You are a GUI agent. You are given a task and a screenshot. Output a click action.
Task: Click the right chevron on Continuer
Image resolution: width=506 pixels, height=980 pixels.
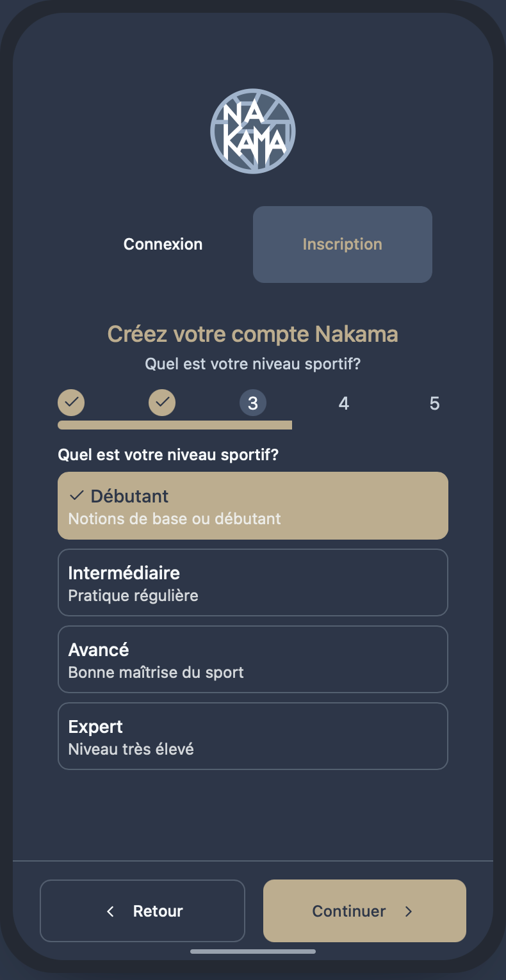point(409,911)
